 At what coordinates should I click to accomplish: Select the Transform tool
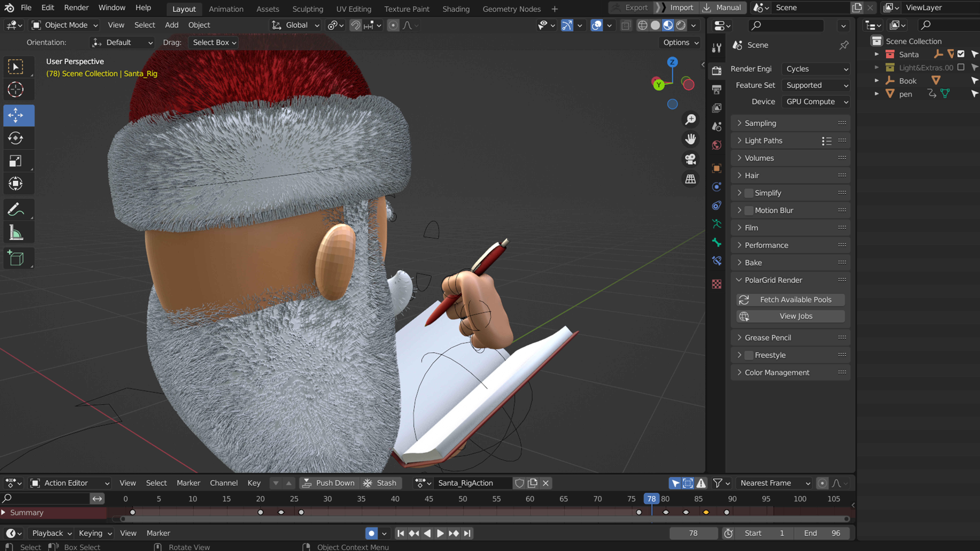click(x=16, y=184)
